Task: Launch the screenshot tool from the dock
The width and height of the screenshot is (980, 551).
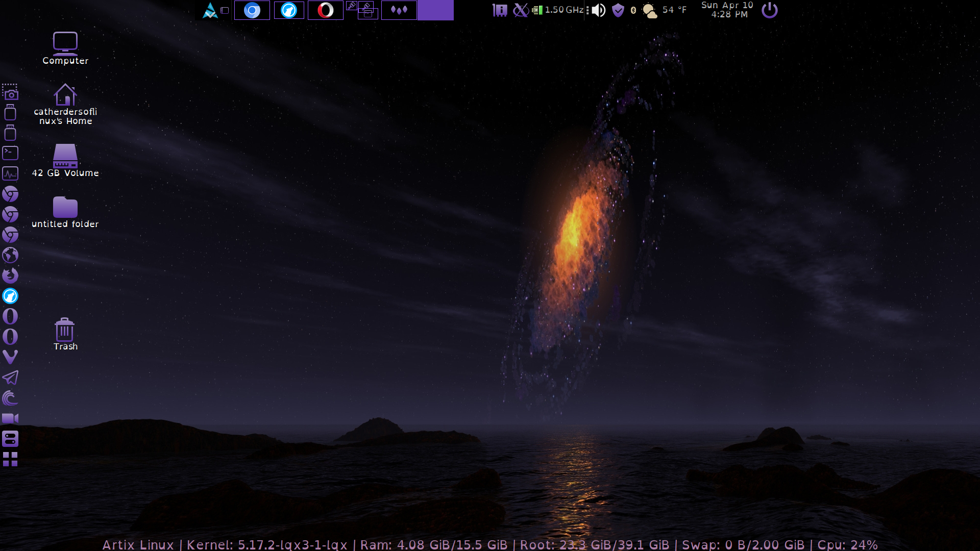Action: pyautogui.click(x=10, y=92)
